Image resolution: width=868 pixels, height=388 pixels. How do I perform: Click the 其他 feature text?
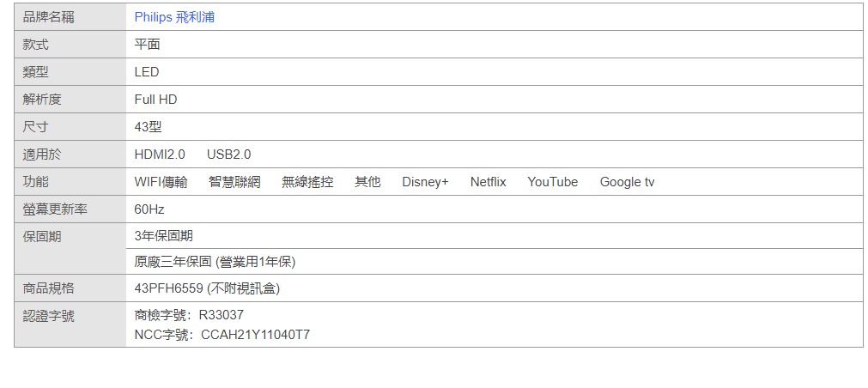(x=367, y=181)
